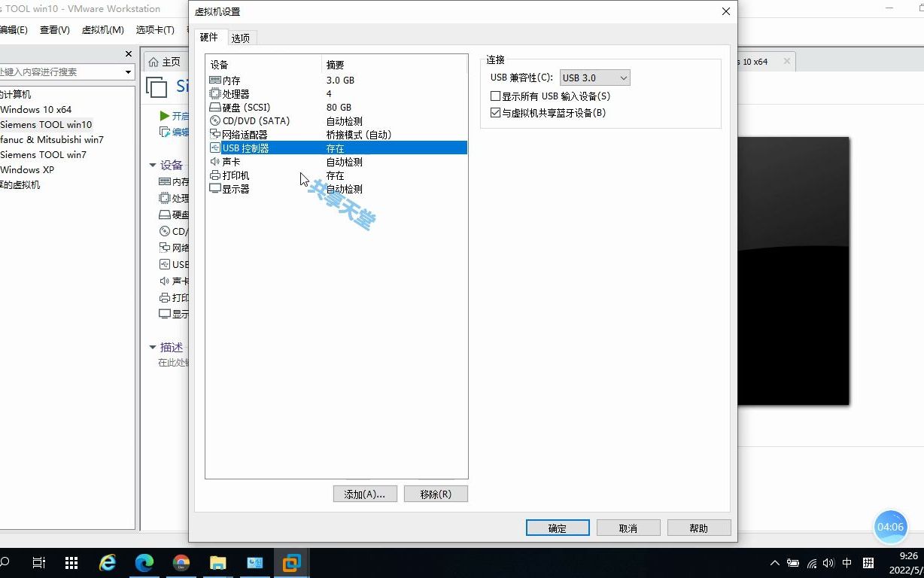Image resolution: width=924 pixels, height=578 pixels.
Task: Switch to the 选项 tab
Action: tap(241, 37)
